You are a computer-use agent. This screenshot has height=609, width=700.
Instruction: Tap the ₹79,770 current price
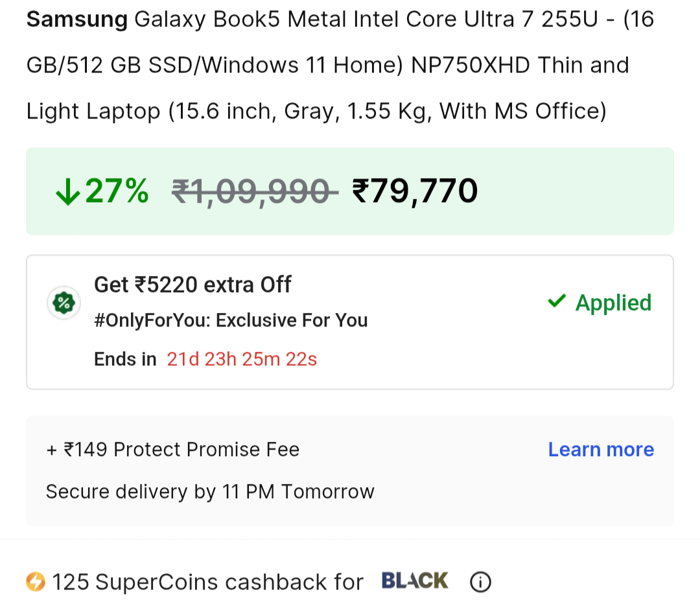(415, 191)
